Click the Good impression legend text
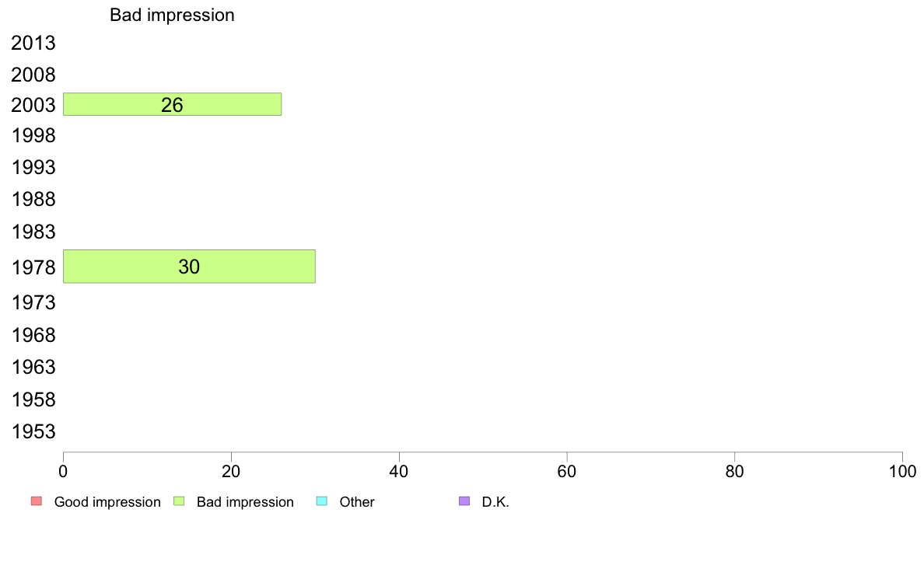The width and height of the screenshot is (924, 572). point(107,502)
